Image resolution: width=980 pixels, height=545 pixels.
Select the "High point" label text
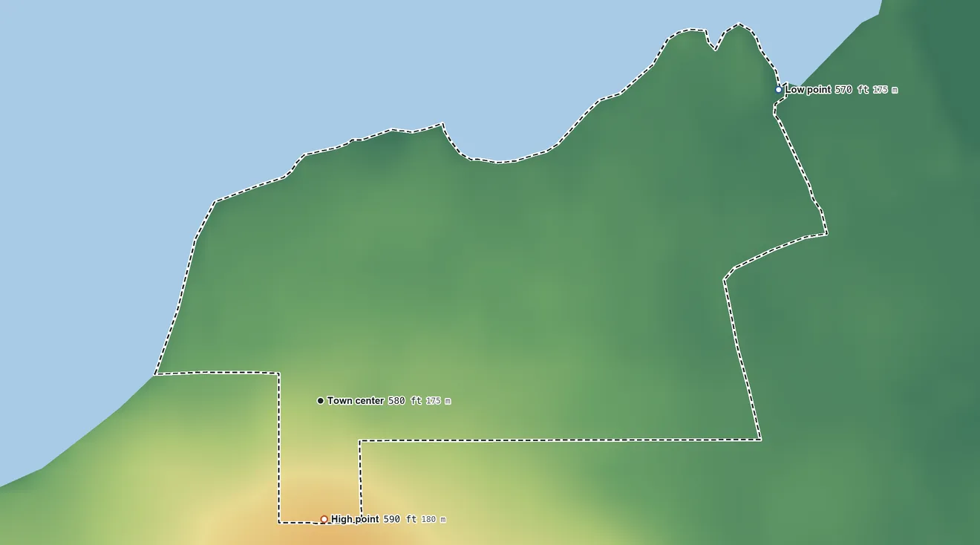pyautogui.click(x=355, y=519)
